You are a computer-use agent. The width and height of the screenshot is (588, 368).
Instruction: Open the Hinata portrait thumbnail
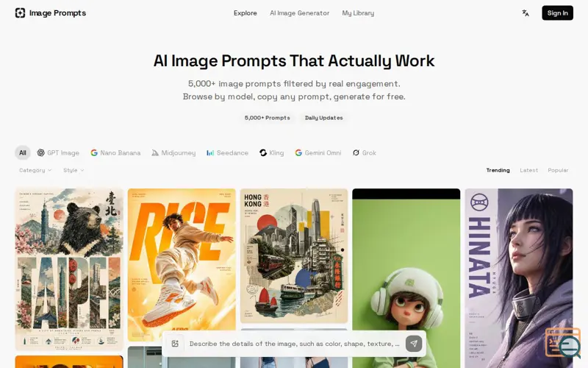click(x=519, y=278)
